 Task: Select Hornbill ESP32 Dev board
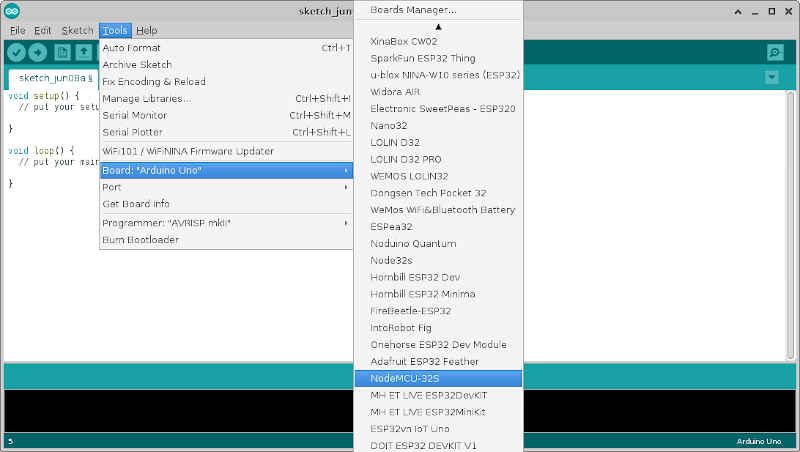point(438,277)
